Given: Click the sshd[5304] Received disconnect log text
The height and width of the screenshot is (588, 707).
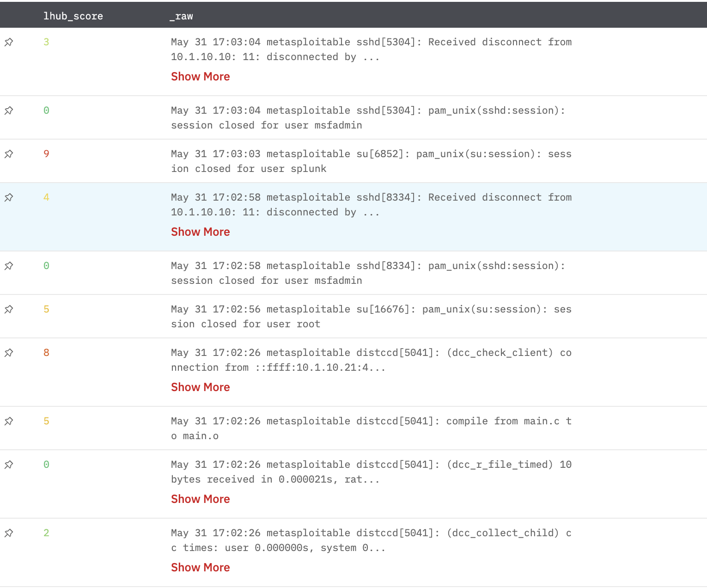Looking at the screenshot, I should pyautogui.click(x=371, y=49).
